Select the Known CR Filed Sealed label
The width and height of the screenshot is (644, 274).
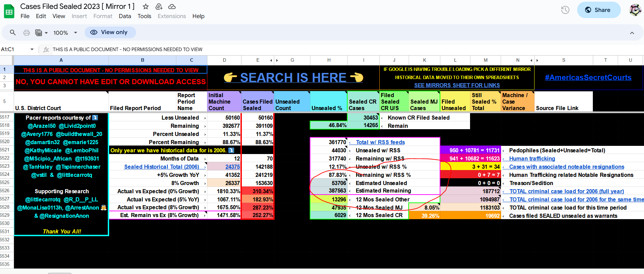[419, 118]
